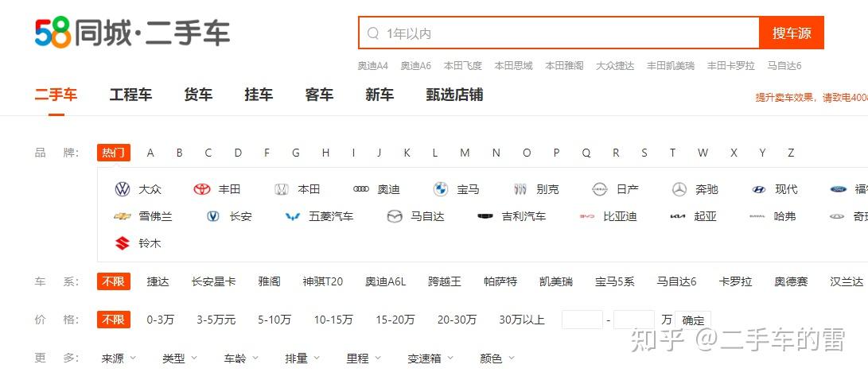868x376 pixels.
Task: Click the 本田雅阁 suggested search link
Action: [x=564, y=66]
